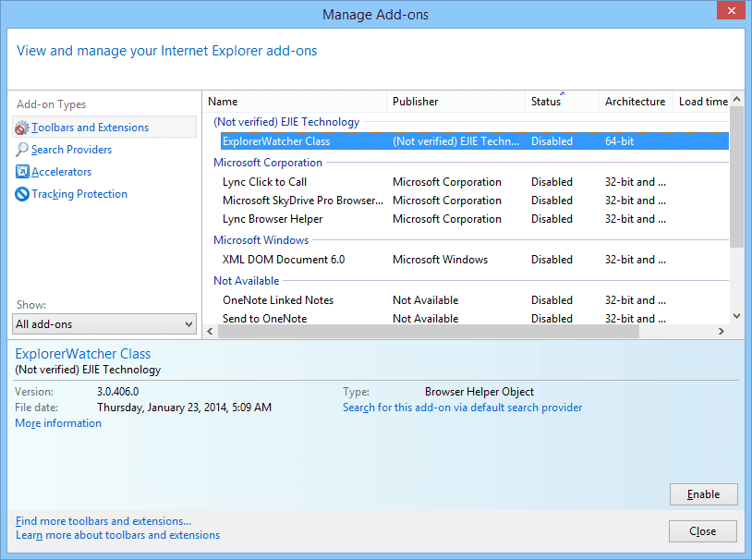Select Search Providers add-on type
This screenshot has width=752, height=560.
coord(71,150)
